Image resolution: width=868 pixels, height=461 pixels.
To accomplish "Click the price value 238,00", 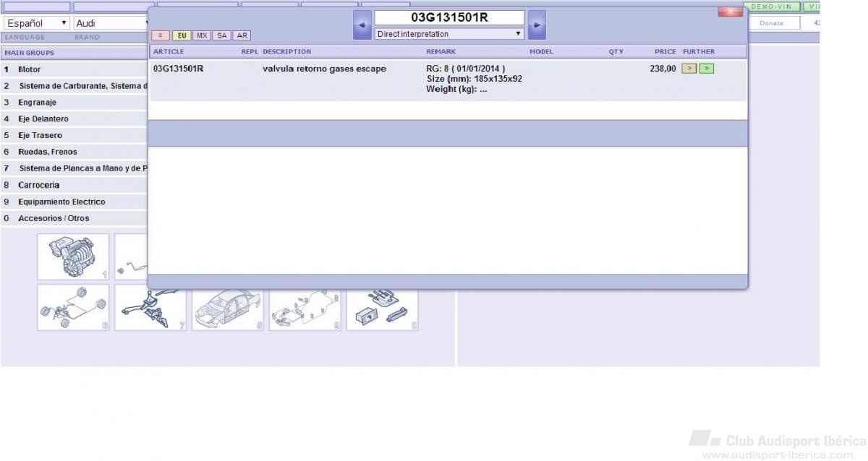I will (x=663, y=69).
